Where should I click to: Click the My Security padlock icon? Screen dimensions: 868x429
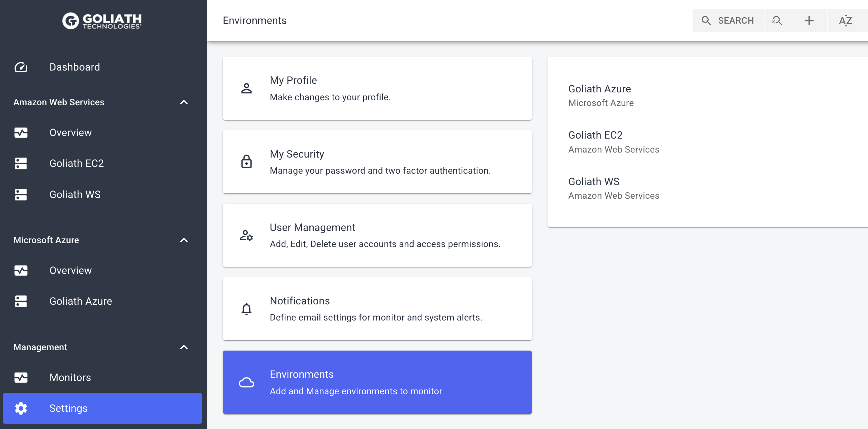pyautogui.click(x=246, y=162)
